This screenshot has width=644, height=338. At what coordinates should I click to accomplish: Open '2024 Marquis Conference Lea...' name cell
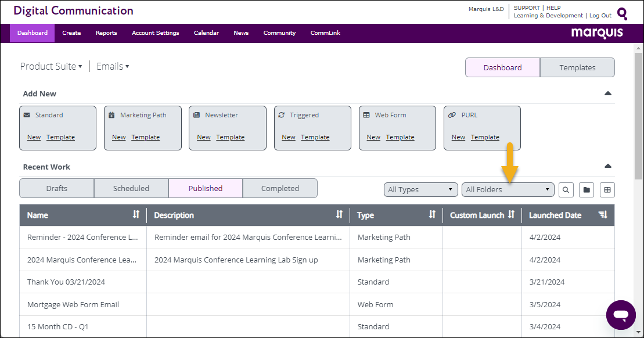coord(83,260)
